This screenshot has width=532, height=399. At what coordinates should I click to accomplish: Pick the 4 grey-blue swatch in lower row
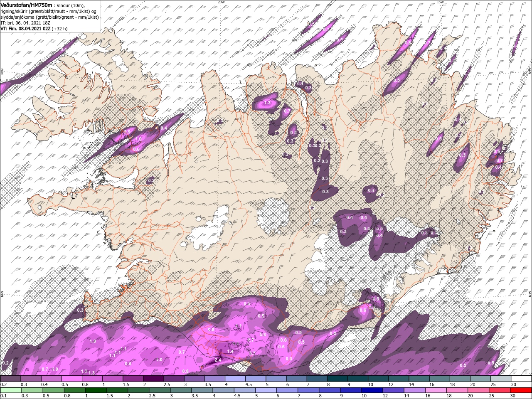(223, 390)
